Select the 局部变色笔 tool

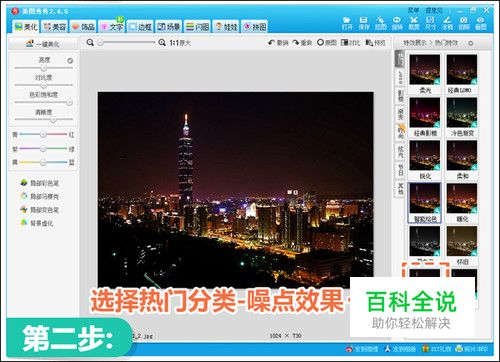(x=40, y=210)
